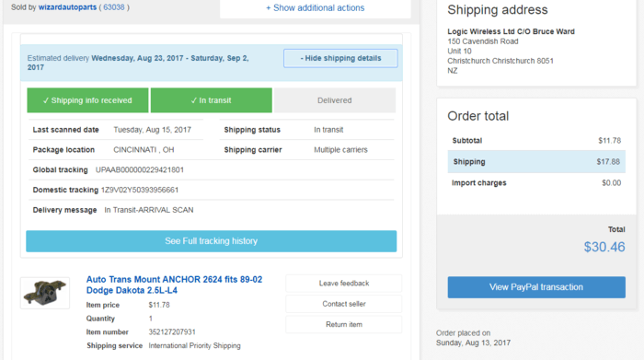Click Leave feedback button
The width and height of the screenshot is (644, 360).
tap(344, 284)
